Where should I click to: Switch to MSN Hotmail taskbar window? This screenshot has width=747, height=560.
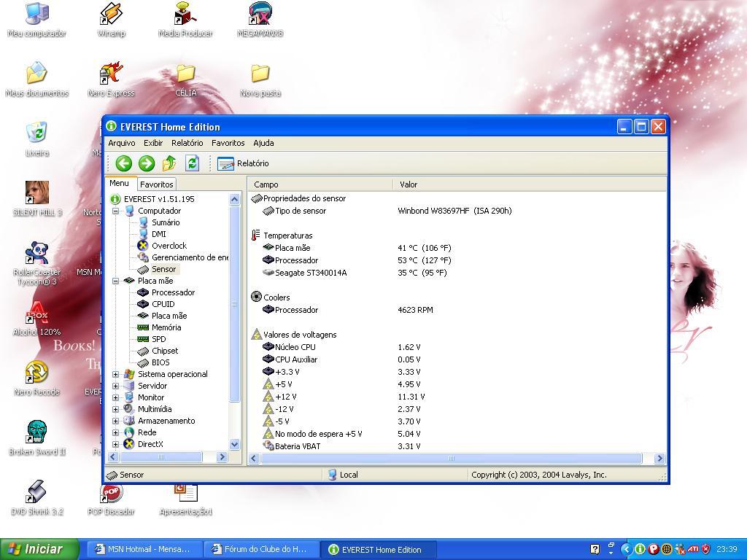click(x=144, y=550)
